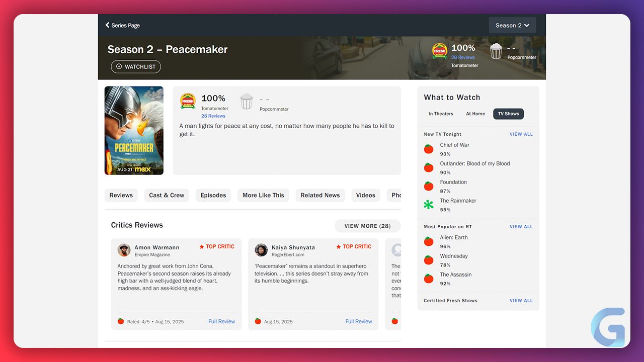Click Top Critic star on Warmann review
644x362 pixels.
click(202, 246)
